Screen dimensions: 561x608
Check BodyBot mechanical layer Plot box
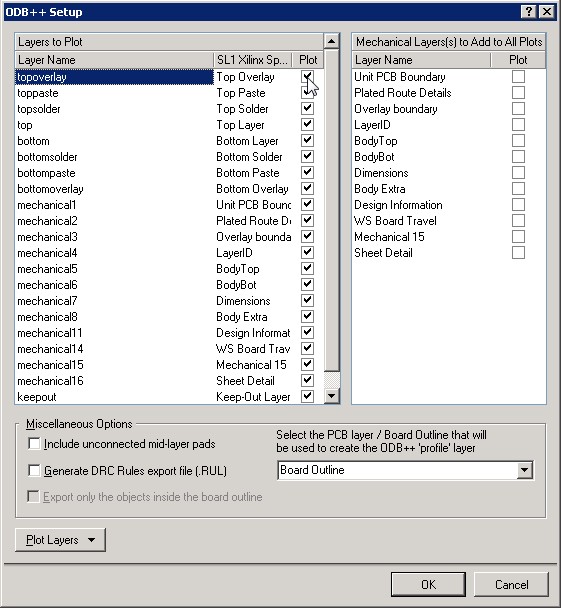[x=518, y=156]
